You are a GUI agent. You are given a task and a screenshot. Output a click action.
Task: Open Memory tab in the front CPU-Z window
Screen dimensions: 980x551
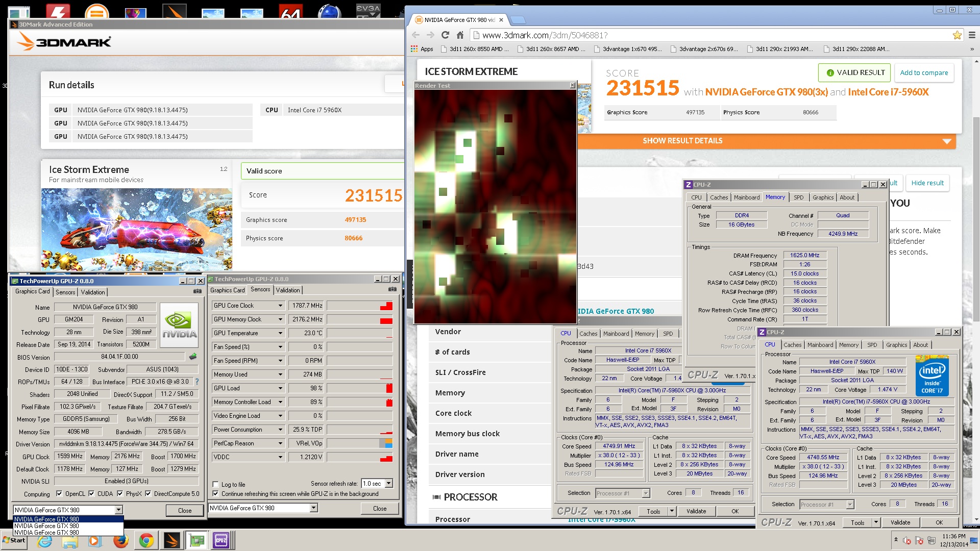point(848,345)
